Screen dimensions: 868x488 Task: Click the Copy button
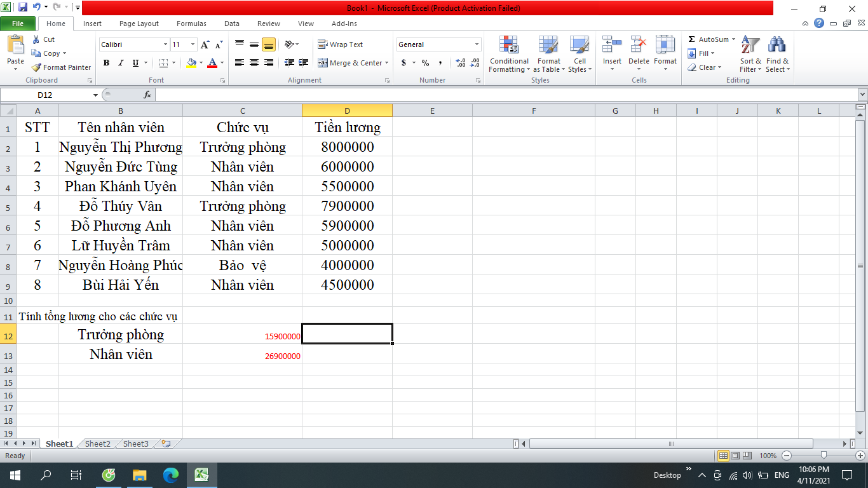50,53
